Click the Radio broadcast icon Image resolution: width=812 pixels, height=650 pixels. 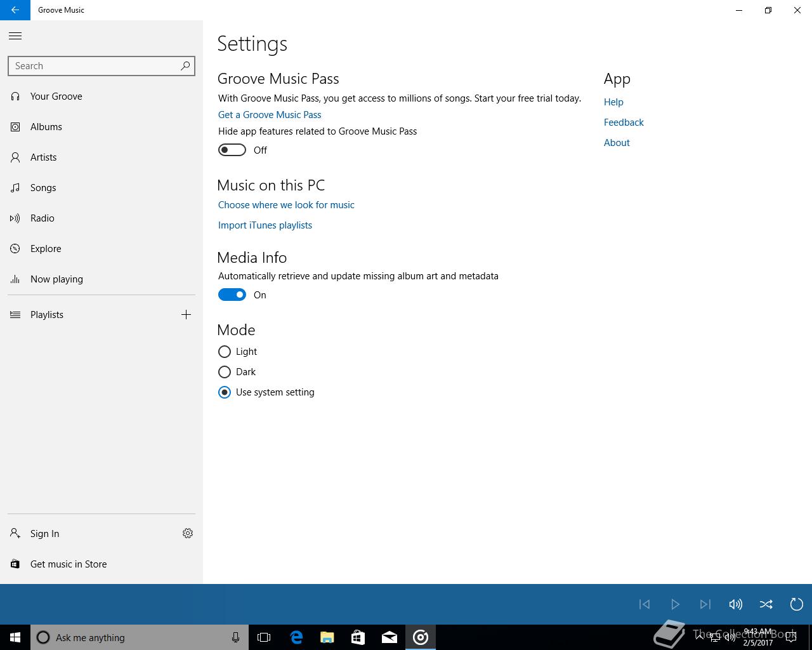click(15, 218)
